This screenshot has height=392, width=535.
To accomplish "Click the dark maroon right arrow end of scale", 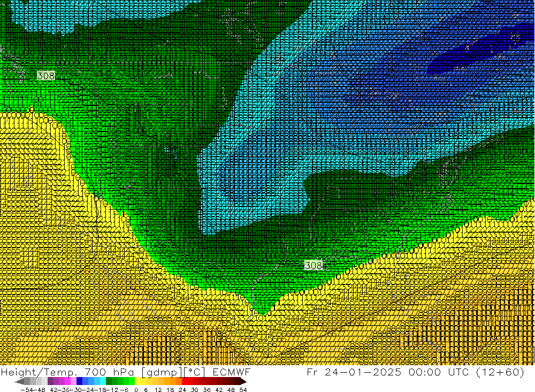I will [x=243, y=381].
